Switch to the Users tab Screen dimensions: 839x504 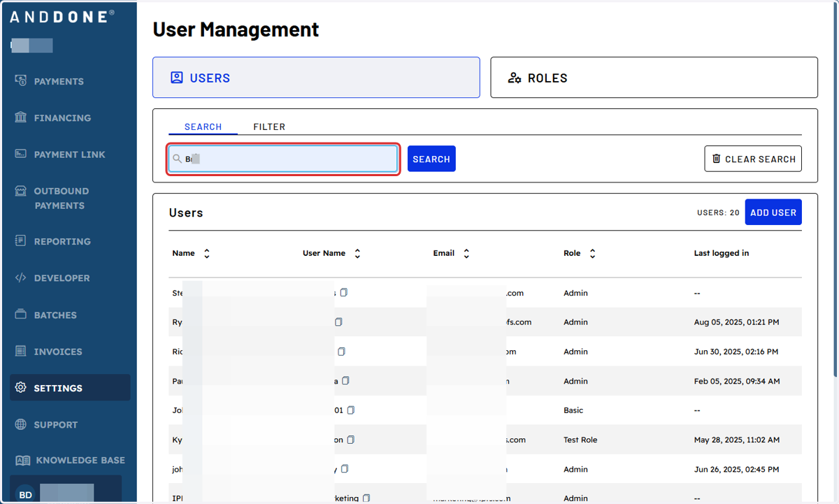coord(316,77)
